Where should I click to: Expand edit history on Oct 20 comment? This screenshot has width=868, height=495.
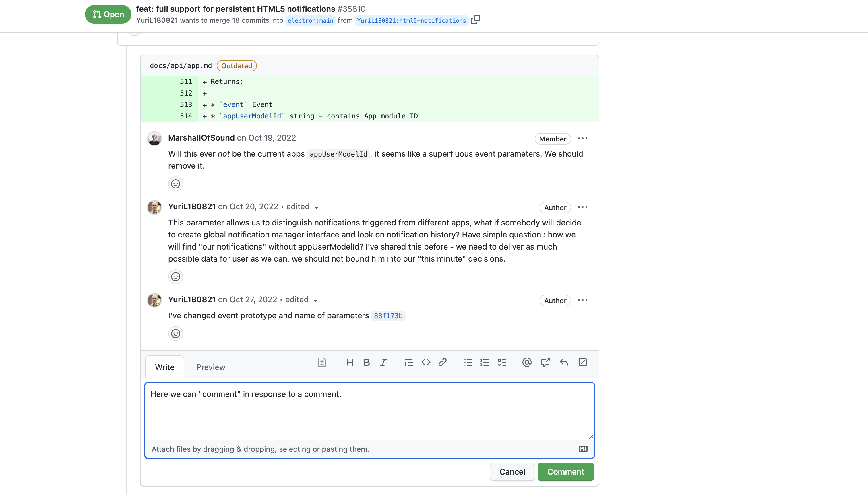tap(316, 208)
